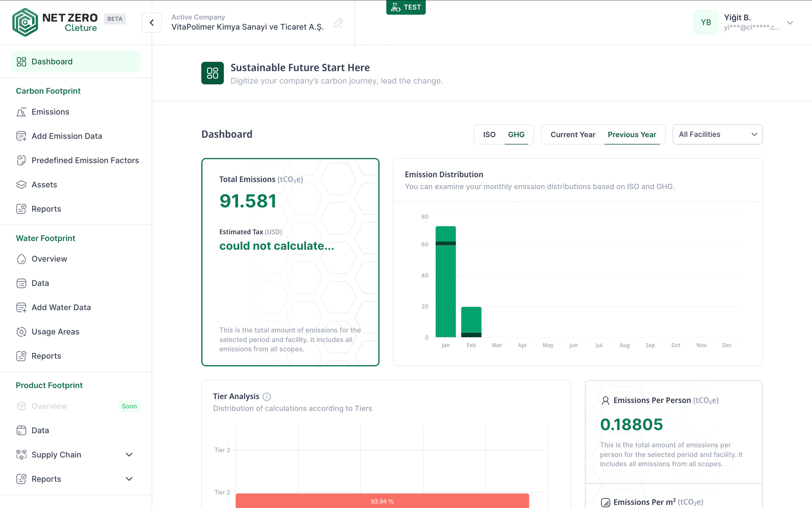Click the Product Footprint Reports icon
This screenshot has width=812, height=508.
(x=21, y=479)
